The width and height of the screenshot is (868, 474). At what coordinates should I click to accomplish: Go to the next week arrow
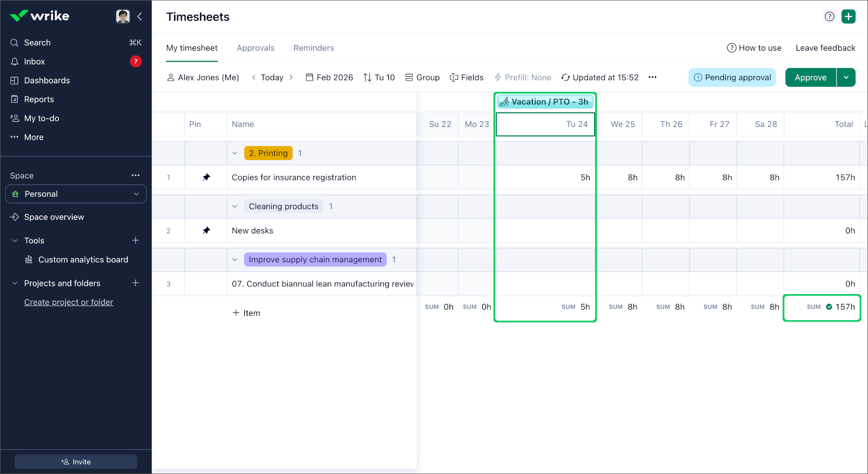(291, 77)
